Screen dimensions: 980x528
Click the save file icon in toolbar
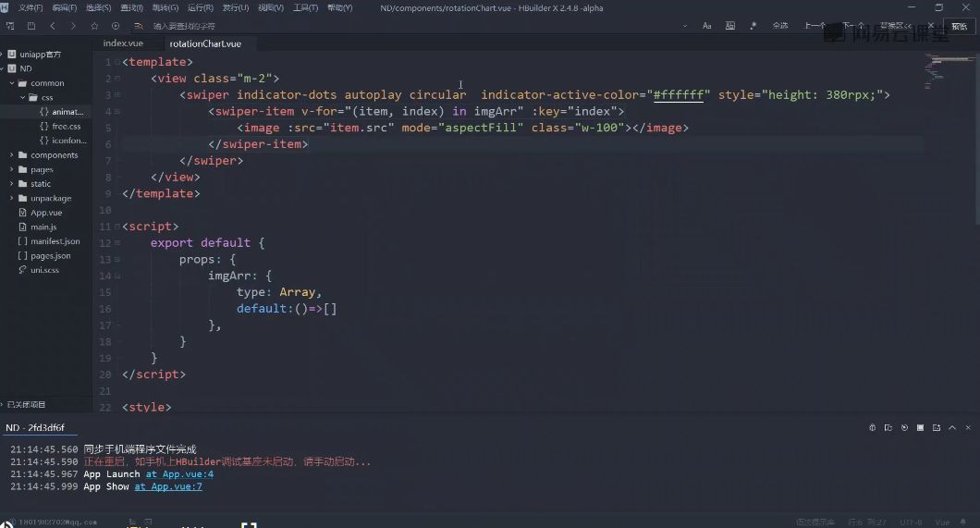(x=31, y=26)
